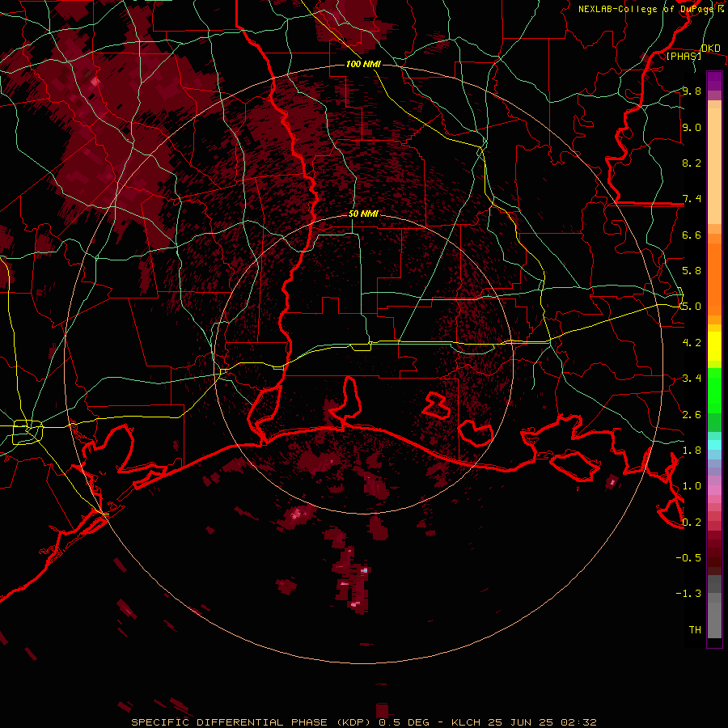Click the gray band at the scale bottom
The height and width of the screenshot is (728, 728).
click(x=714, y=616)
